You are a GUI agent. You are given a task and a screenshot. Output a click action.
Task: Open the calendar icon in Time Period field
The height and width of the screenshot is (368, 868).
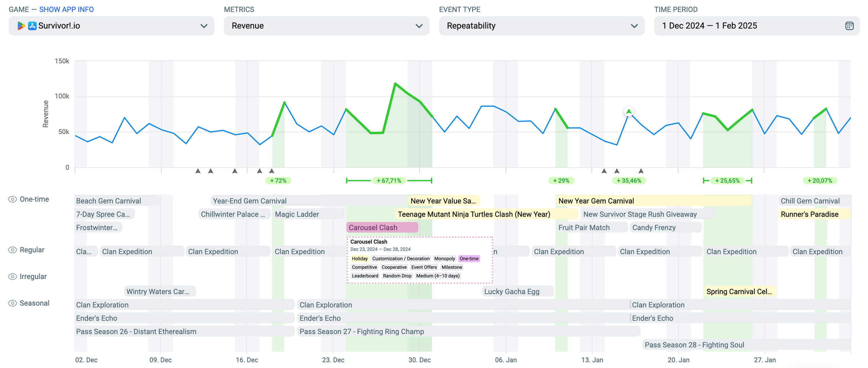click(849, 26)
